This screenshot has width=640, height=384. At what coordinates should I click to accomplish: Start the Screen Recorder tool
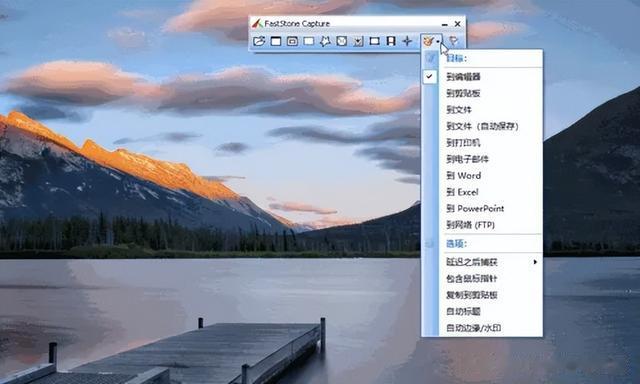tap(391, 41)
